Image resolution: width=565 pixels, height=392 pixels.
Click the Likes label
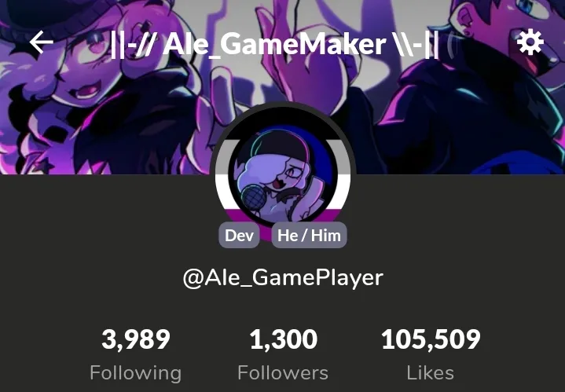tap(431, 373)
